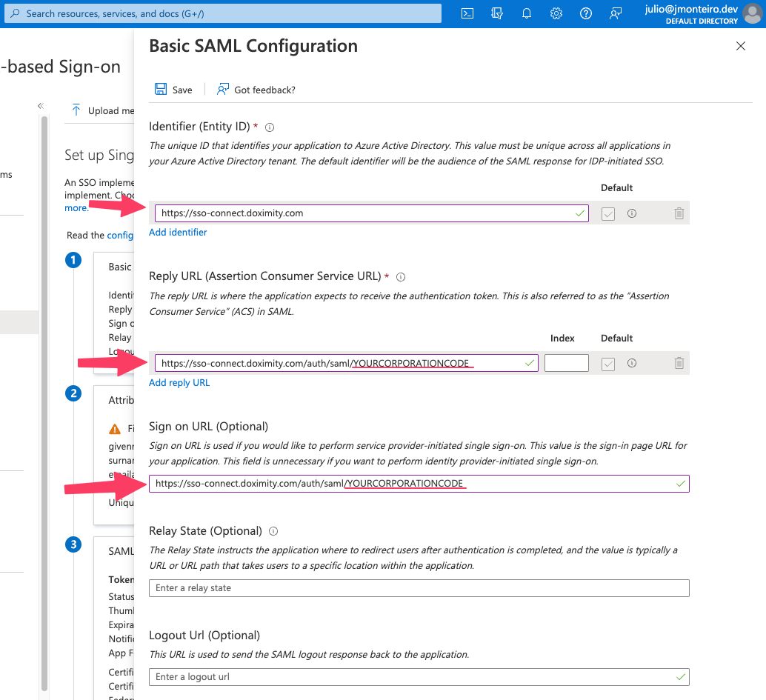Toggle the Default checkbox for the reply URL
The image size is (766, 700).
coord(608,364)
